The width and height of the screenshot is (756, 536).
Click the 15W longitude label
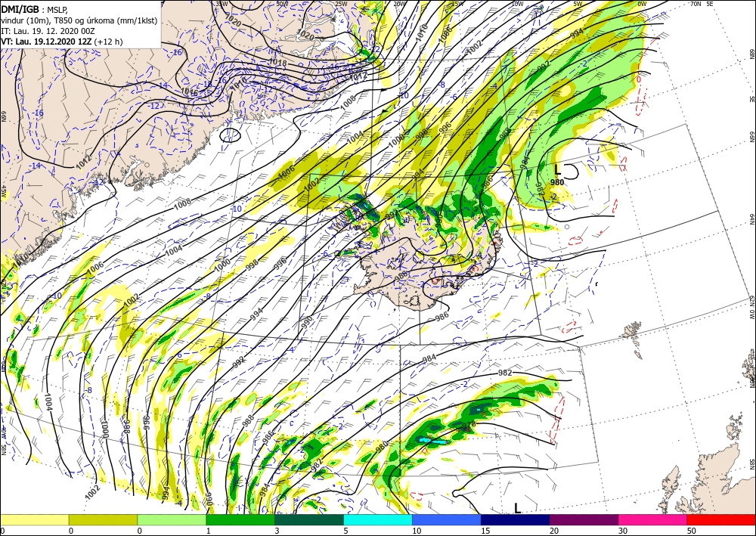coord(458,4)
